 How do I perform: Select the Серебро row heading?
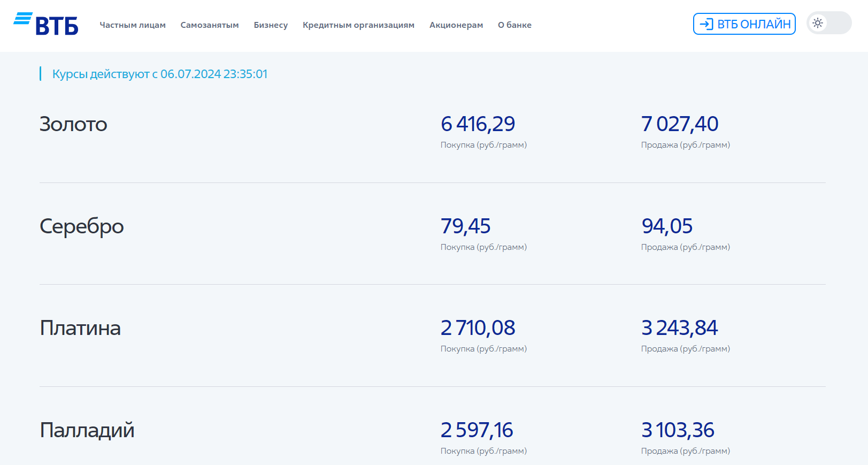pyautogui.click(x=81, y=226)
